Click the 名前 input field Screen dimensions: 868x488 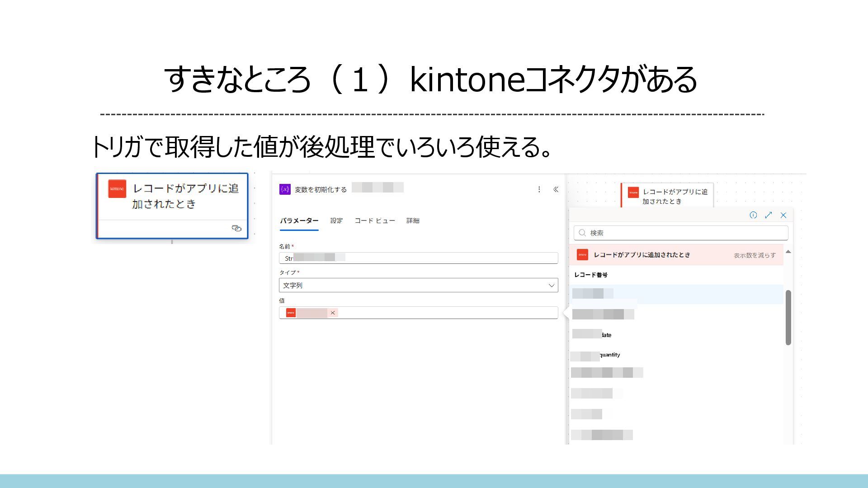[419, 258]
